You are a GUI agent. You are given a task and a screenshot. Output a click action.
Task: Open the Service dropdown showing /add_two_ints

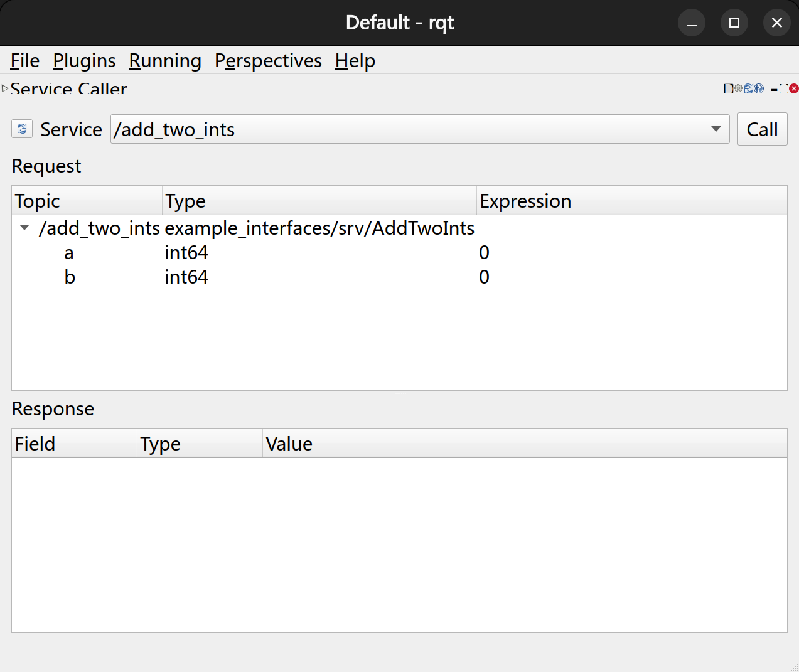coord(419,129)
